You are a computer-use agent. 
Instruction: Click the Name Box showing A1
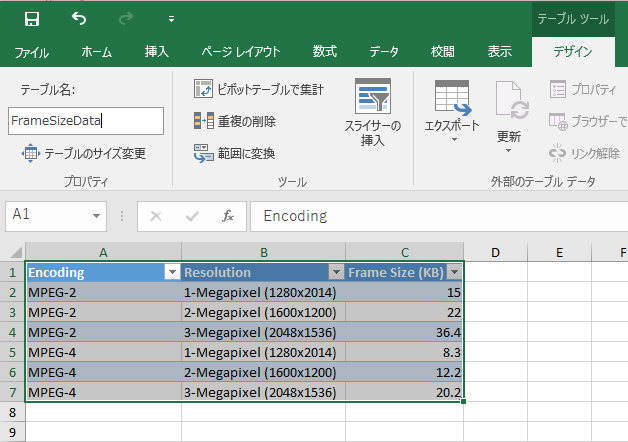point(56,216)
